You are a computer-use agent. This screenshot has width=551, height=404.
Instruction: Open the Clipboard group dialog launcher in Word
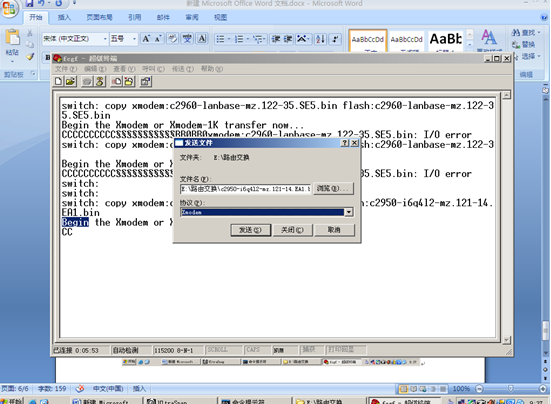point(33,73)
